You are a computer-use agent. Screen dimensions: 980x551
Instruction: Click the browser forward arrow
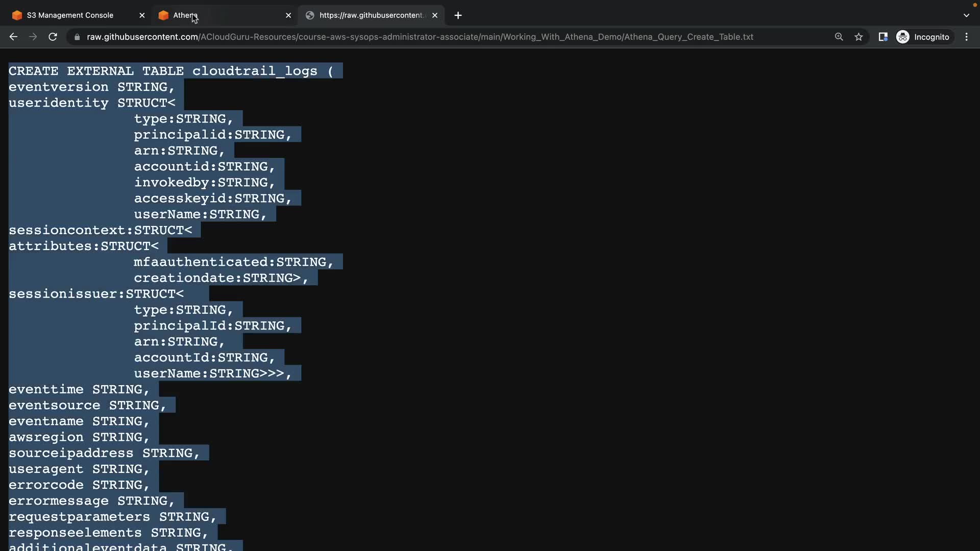click(33, 37)
